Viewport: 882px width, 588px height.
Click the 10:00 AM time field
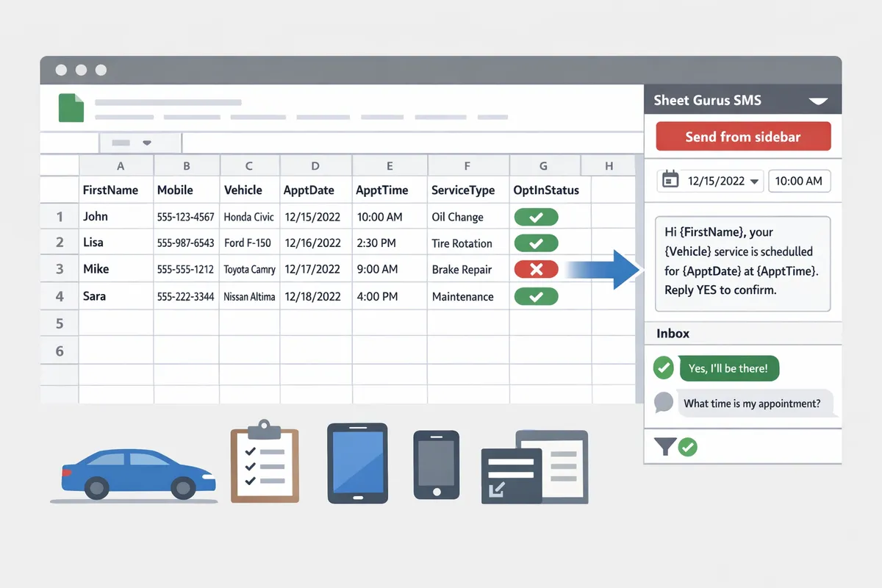tap(800, 181)
